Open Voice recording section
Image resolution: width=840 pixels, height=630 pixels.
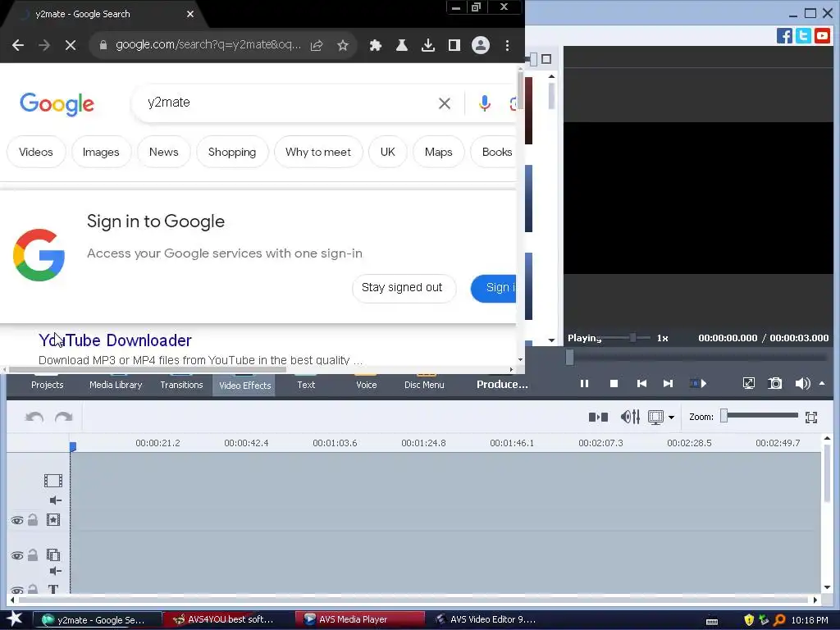coord(367,385)
